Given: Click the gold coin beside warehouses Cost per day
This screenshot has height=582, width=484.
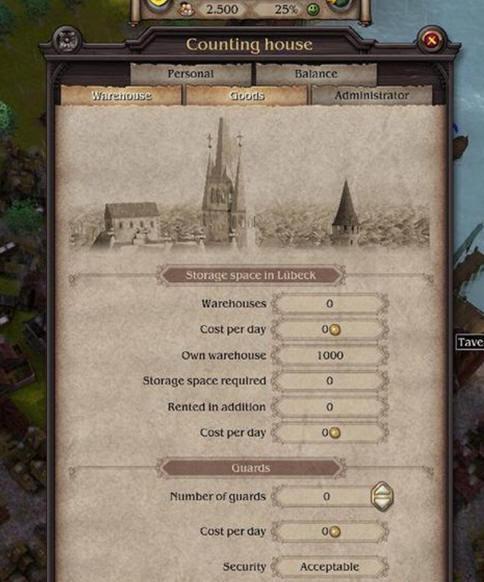Looking at the screenshot, I should [335, 330].
